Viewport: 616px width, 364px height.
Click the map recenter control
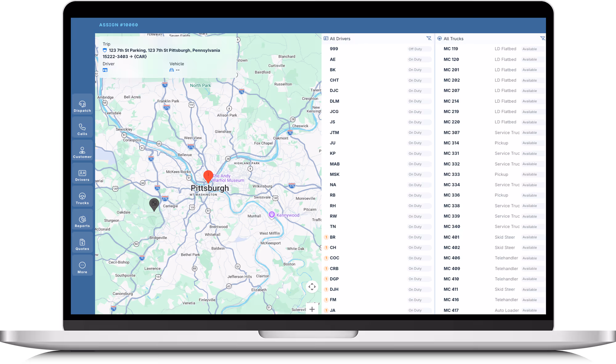pos(312,287)
